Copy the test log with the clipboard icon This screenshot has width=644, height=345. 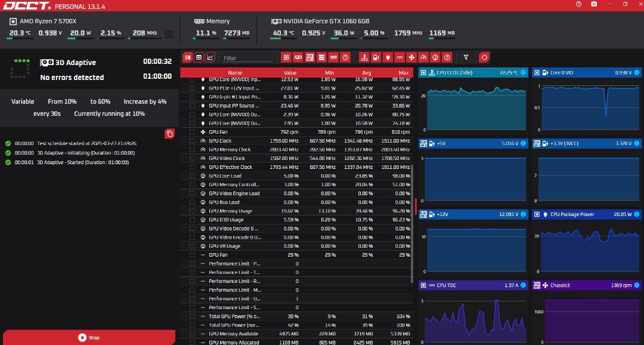point(169,134)
